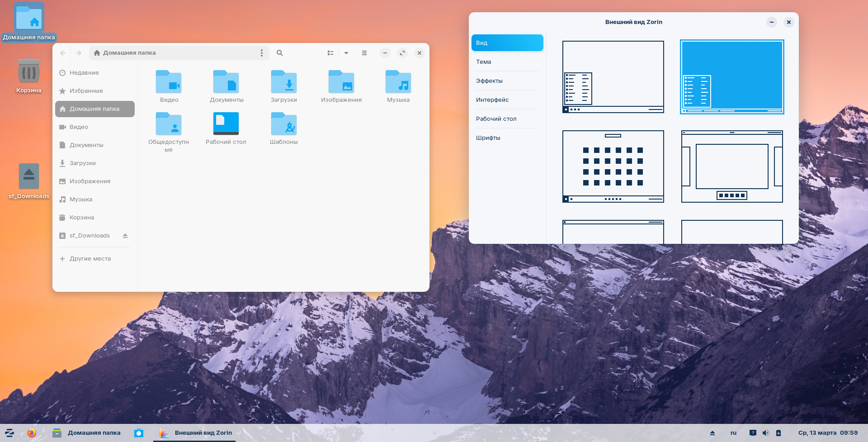Viewport: 868px width, 442px height.
Task: Click the search icon in file manager
Action: coord(280,53)
